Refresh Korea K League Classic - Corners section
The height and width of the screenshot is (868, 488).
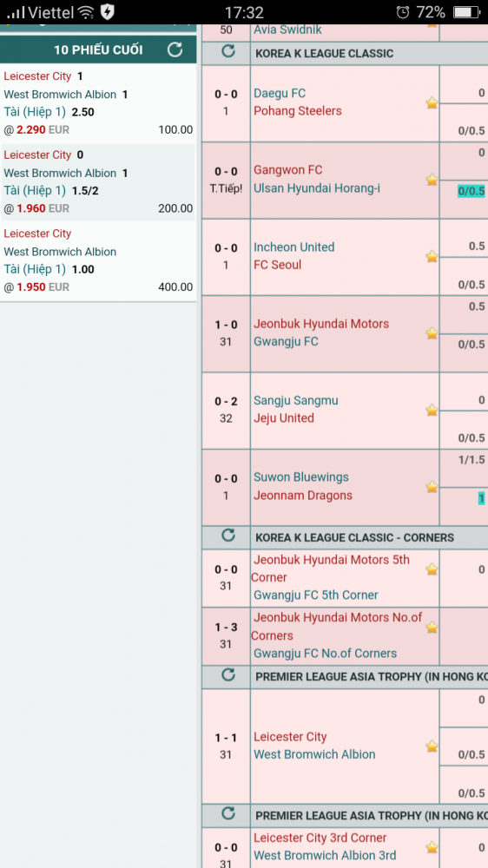click(x=228, y=536)
